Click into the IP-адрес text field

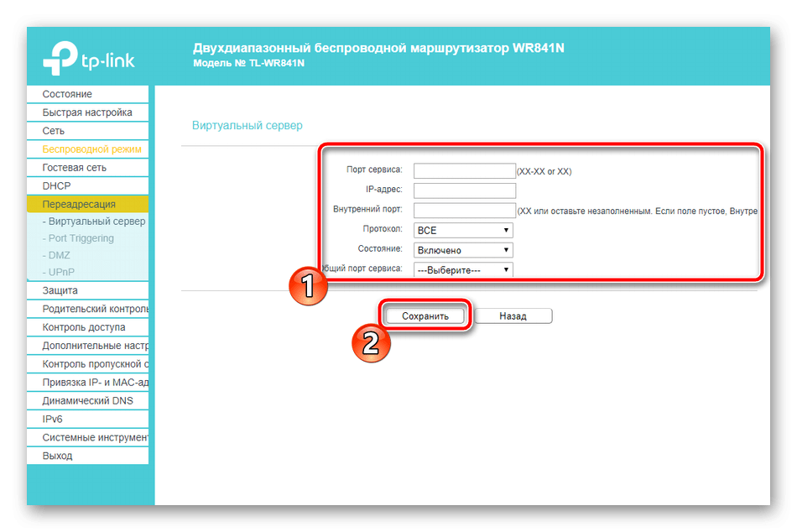[465, 190]
